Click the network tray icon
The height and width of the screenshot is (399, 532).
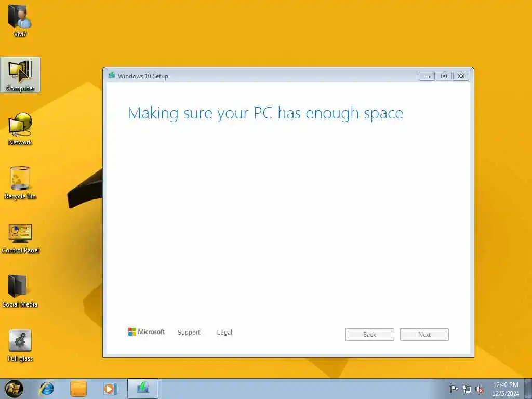(467, 389)
